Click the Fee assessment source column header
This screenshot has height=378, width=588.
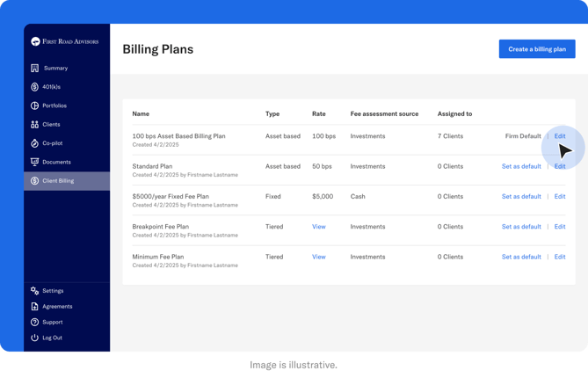tap(384, 113)
